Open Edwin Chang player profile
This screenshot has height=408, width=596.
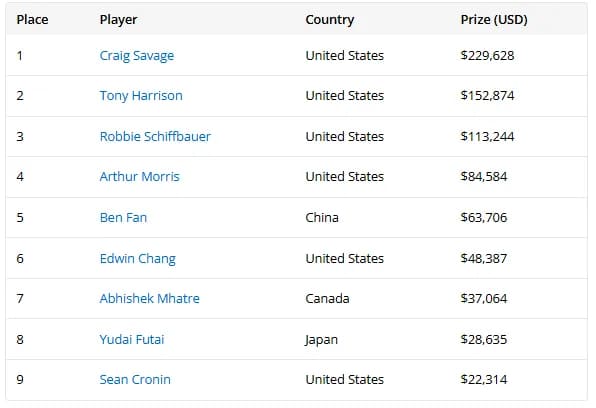point(138,259)
